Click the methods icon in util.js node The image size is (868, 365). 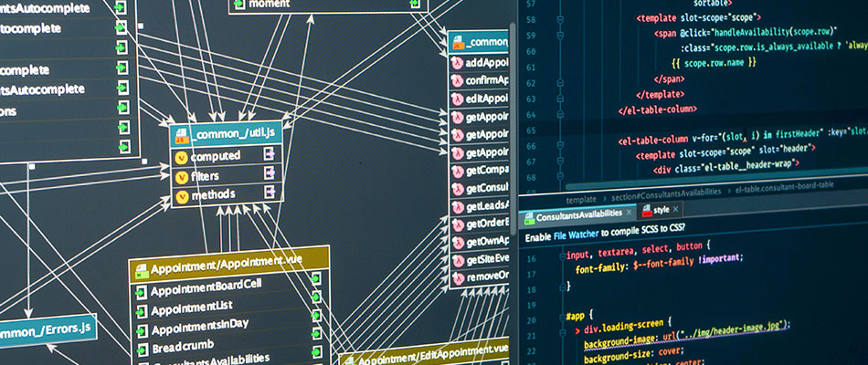[182, 194]
